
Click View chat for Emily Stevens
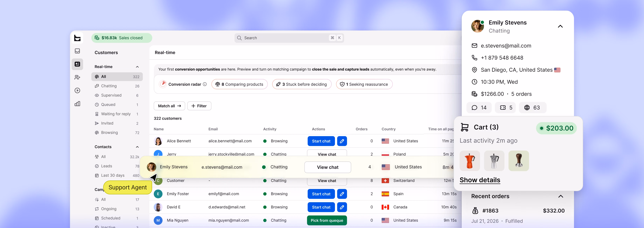(327, 167)
